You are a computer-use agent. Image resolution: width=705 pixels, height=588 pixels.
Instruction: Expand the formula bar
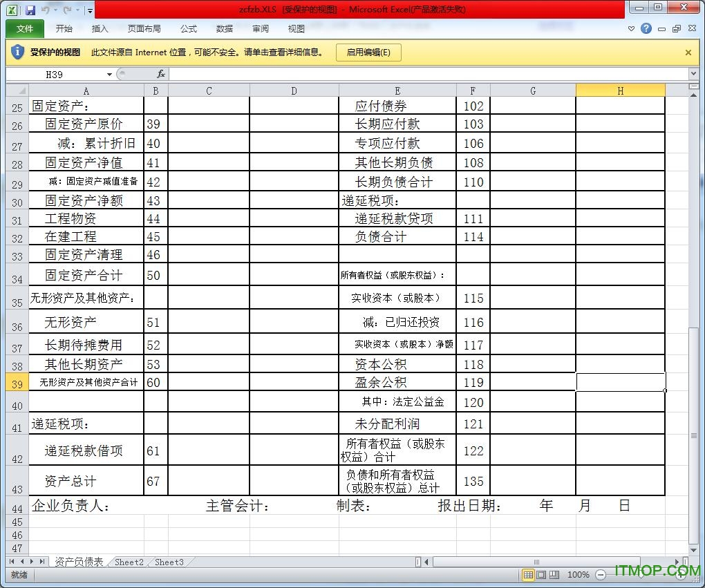click(693, 74)
